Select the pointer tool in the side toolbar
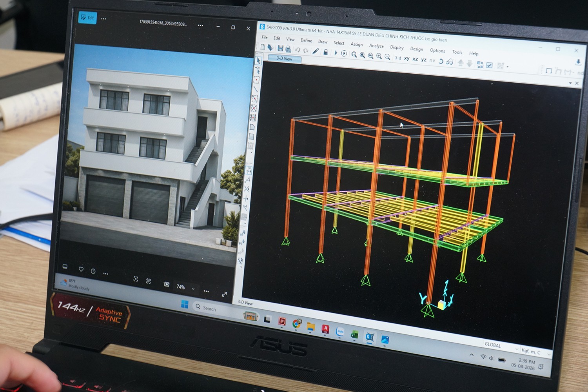The width and height of the screenshot is (588, 392). click(x=258, y=61)
